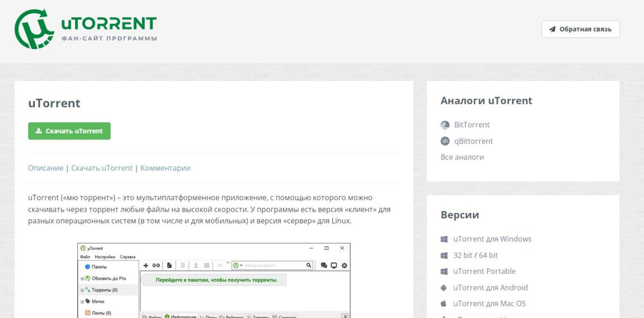The image size is (644, 318).
Task: Click the Start download arrow toolbar icon
Action: 196,265
